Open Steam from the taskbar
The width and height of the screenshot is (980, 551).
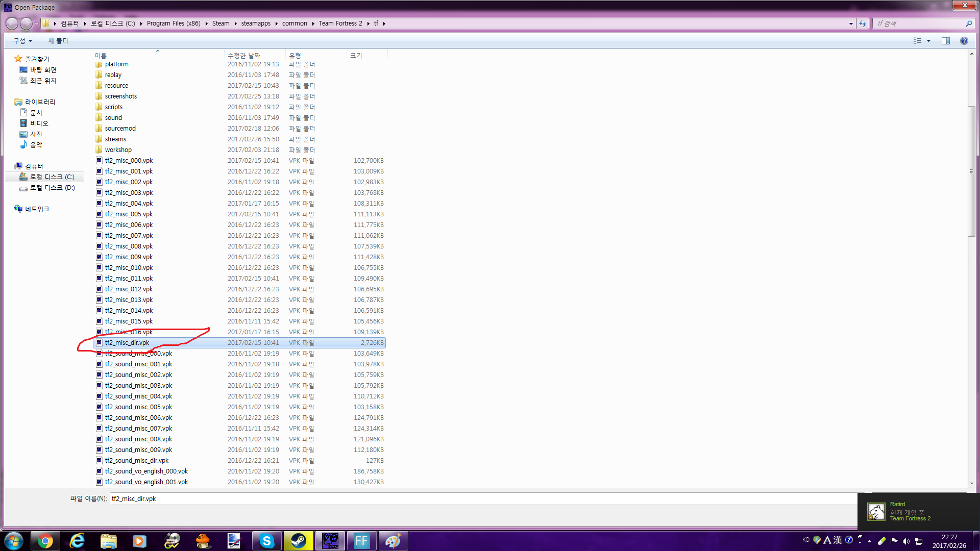[298, 541]
